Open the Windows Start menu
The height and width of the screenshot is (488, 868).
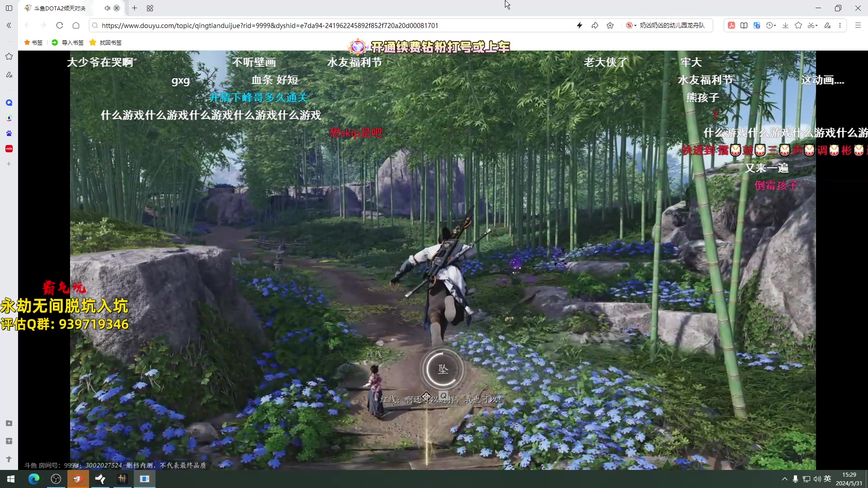[11, 479]
